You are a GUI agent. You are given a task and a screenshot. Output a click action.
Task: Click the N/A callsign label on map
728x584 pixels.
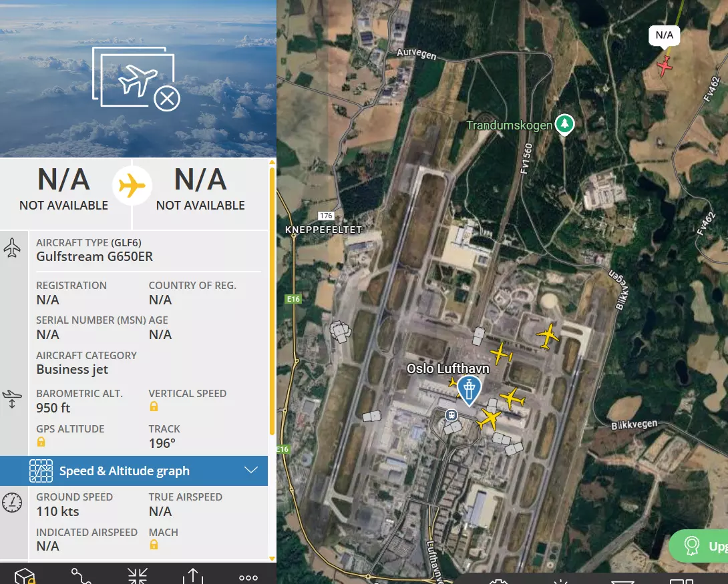point(664,35)
